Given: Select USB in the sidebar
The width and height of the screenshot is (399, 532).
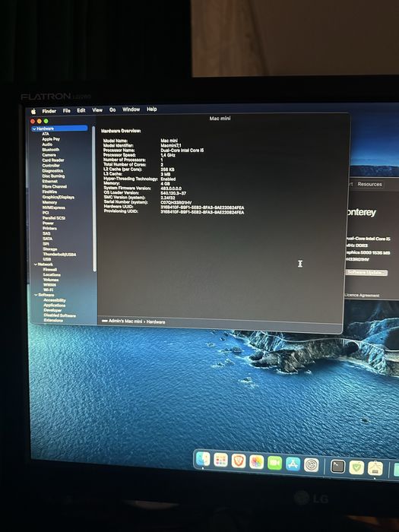Looking at the screenshot, I should [x=47, y=259].
